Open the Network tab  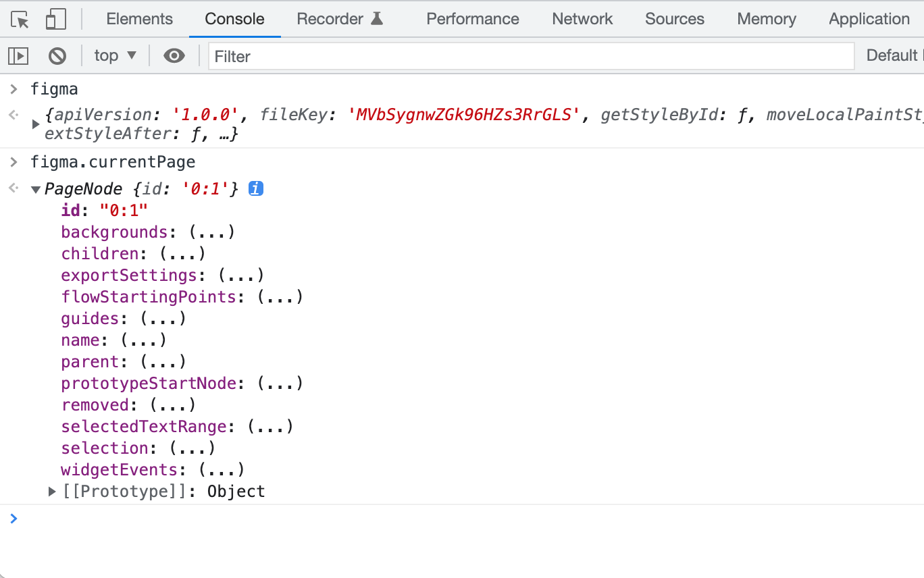pyautogui.click(x=582, y=19)
